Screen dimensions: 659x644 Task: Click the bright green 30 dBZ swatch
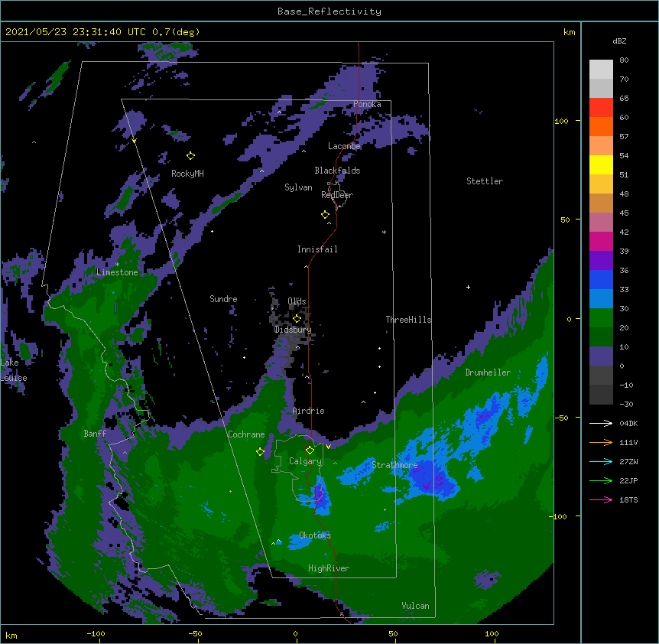point(601,318)
